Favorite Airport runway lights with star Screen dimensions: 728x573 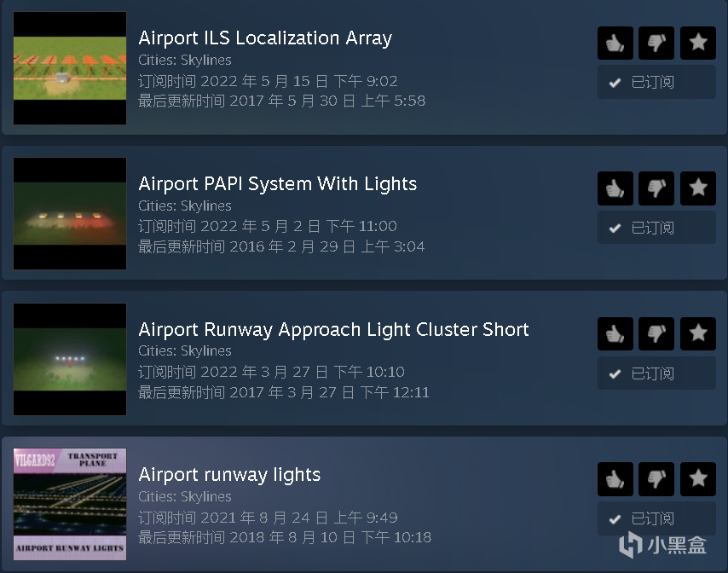click(x=698, y=479)
